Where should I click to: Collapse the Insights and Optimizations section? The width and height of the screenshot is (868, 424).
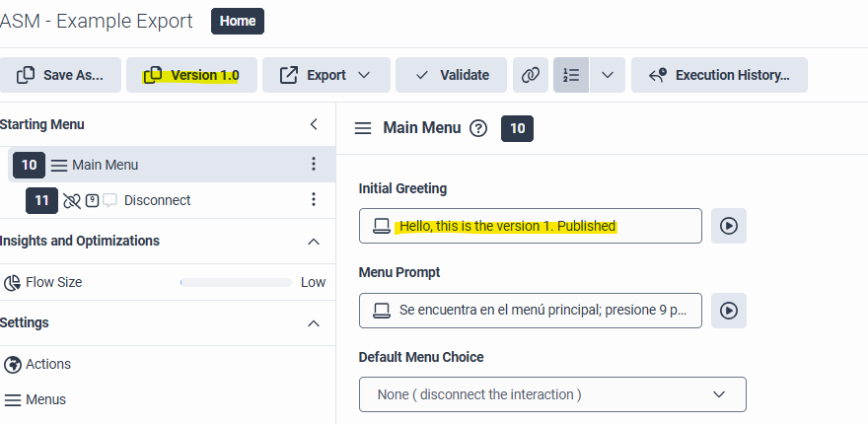pos(314,242)
